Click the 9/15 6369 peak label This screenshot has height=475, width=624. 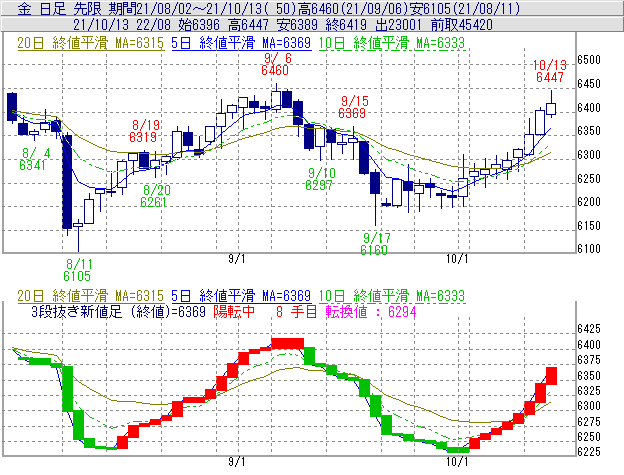click(x=352, y=107)
